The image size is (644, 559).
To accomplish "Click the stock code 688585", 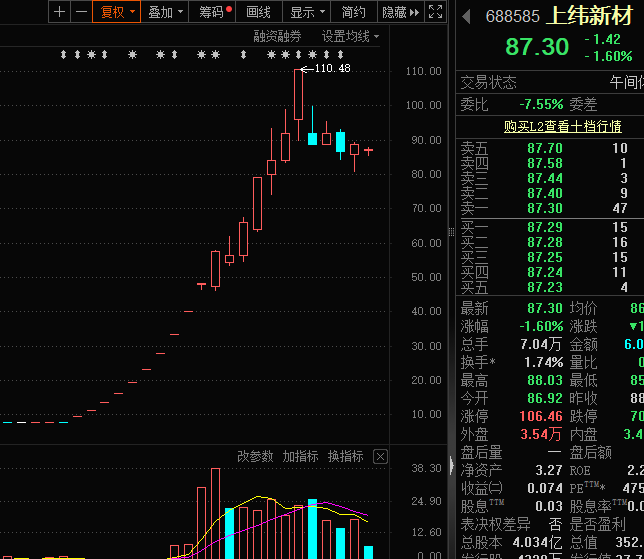I will pyautogui.click(x=512, y=16).
